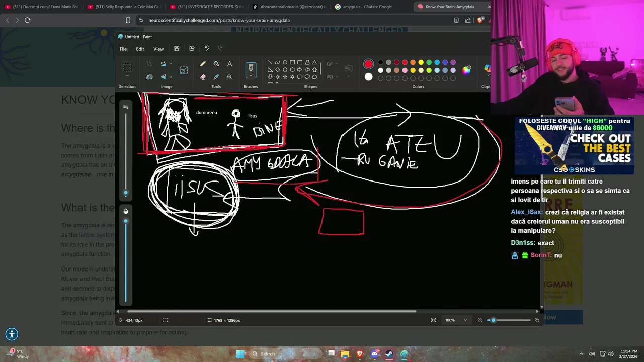The width and height of the screenshot is (644, 362).
Task: Open the View menu in Paint
Action: pos(158,49)
